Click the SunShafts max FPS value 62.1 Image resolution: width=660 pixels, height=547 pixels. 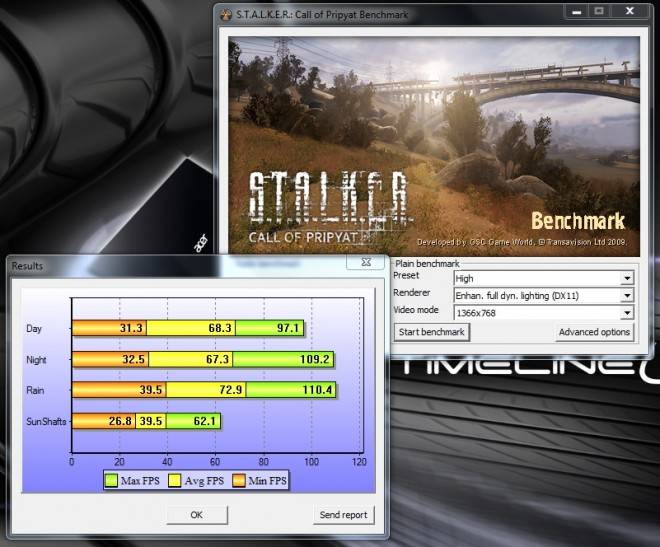click(205, 421)
